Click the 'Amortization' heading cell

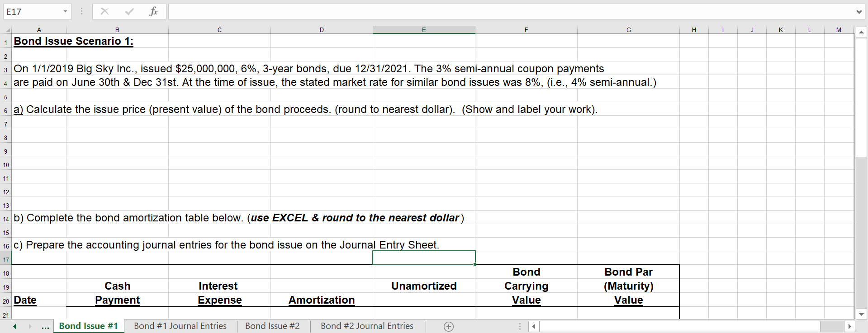pyautogui.click(x=322, y=300)
